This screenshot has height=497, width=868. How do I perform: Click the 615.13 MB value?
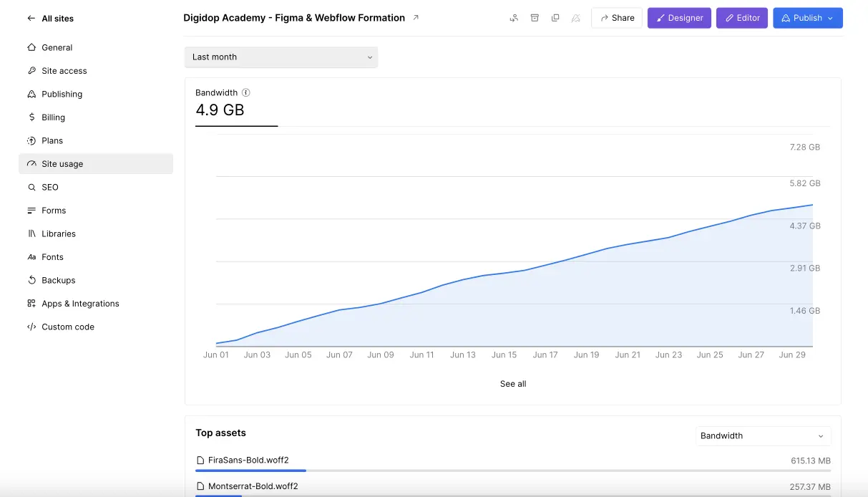pyautogui.click(x=811, y=461)
